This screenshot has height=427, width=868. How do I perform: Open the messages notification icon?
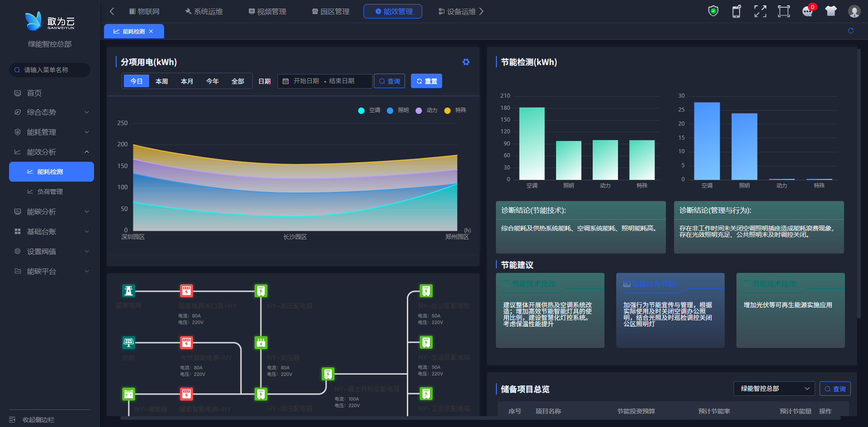pyautogui.click(x=807, y=11)
